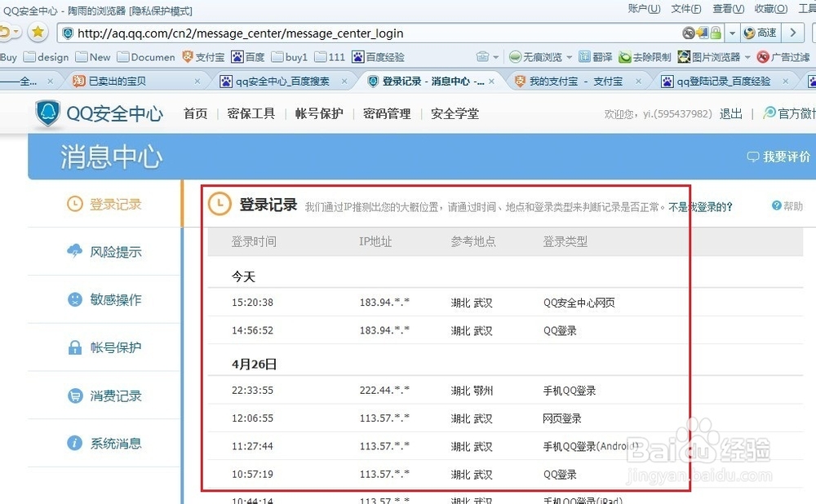
Task: Click 网页登录 in 12:06:55 row
Action: (562, 418)
